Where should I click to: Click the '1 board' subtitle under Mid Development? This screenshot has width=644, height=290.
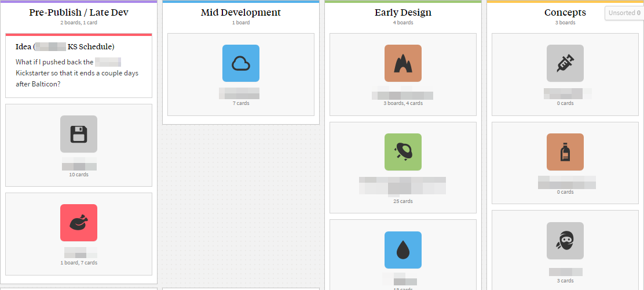click(241, 23)
